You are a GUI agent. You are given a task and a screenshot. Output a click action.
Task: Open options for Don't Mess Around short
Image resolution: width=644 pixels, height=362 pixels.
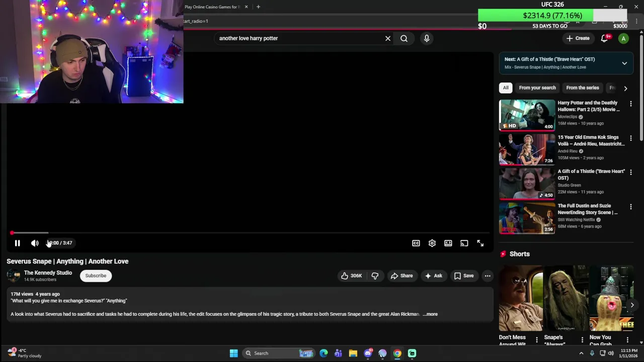click(x=537, y=340)
